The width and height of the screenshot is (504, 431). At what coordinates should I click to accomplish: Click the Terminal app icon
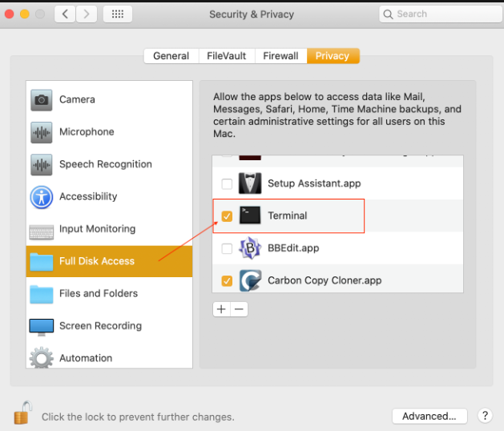[250, 215]
